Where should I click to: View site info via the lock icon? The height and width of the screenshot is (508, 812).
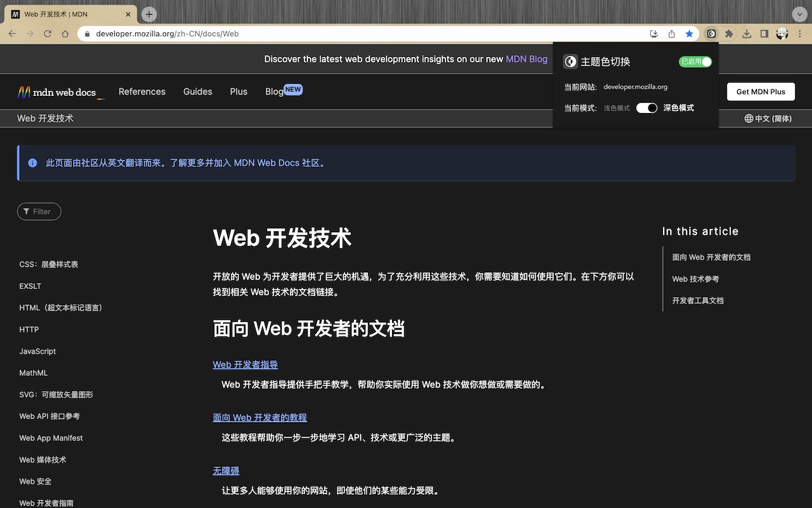(87, 34)
